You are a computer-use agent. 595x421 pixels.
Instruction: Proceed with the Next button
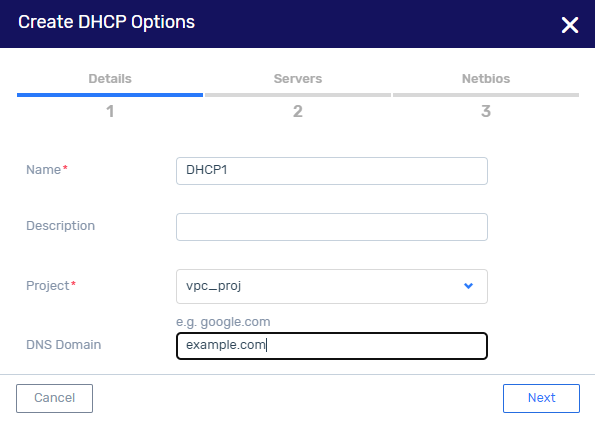click(x=541, y=398)
